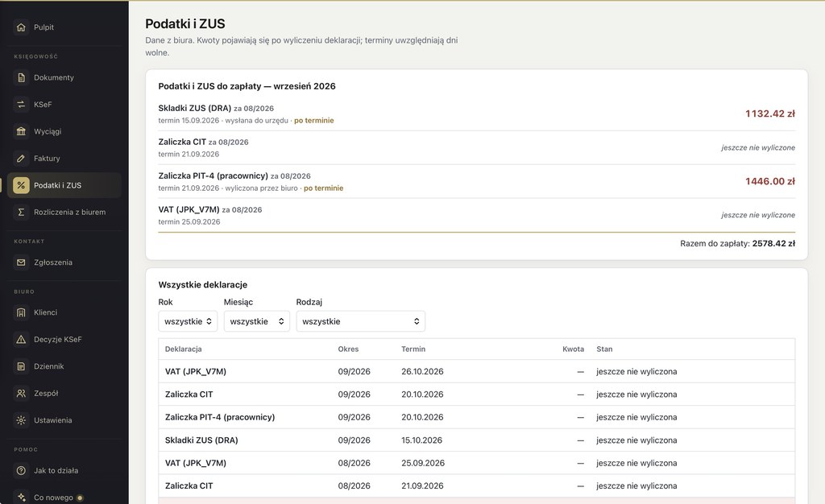
Task: Click the Kwota column header
Action: tap(573, 349)
